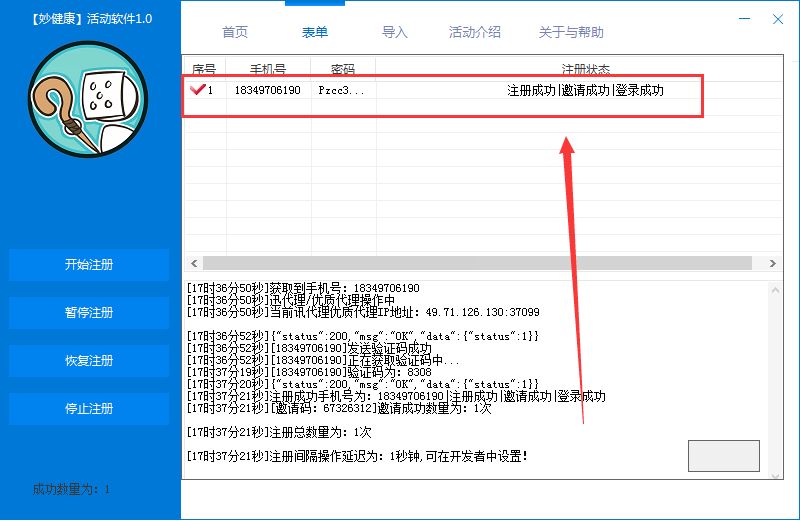Open the 导入 tab

pos(395,32)
